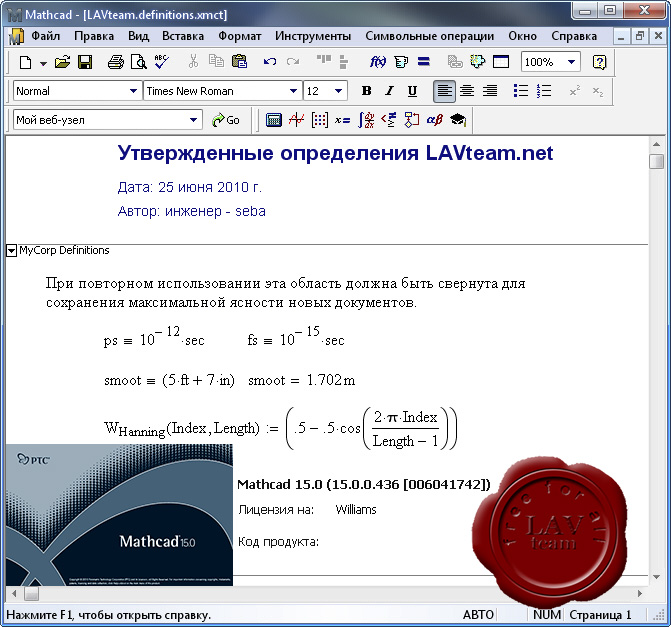Toggle numbered list
Image resolution: width=671 pixels, height=627 pixels.
click(x=544, y=91)
